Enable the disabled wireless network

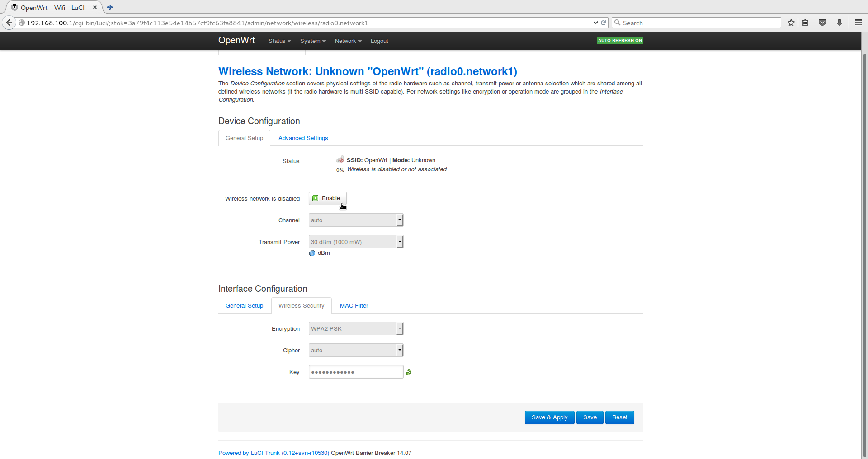[x=327, y=198]
